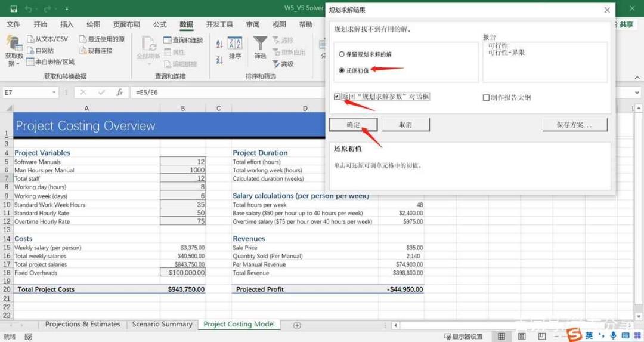
Task: Open the Sort (排序) dialog icon
Action: (235, 48)
